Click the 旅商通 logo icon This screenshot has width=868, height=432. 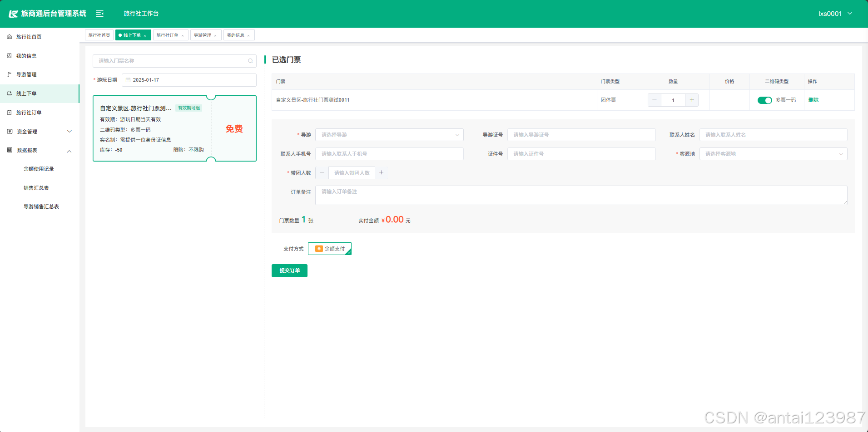coord(14,14)
